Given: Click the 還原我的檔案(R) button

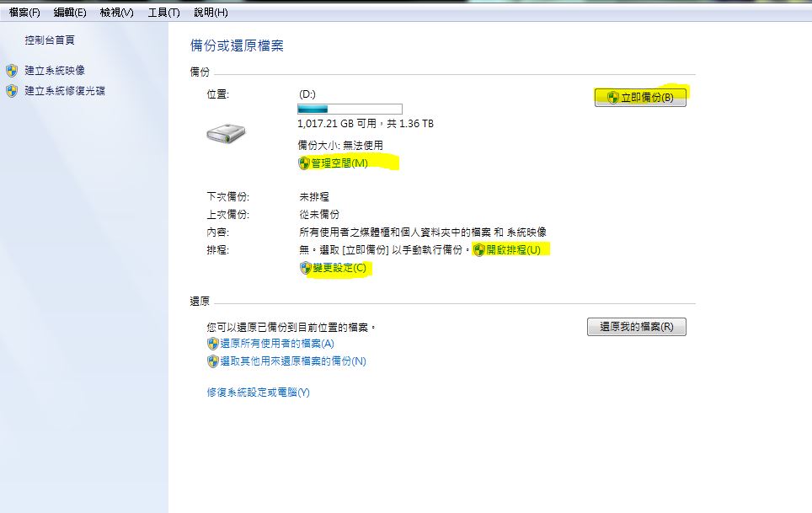Looking at the screenshot, I should 637,327.
